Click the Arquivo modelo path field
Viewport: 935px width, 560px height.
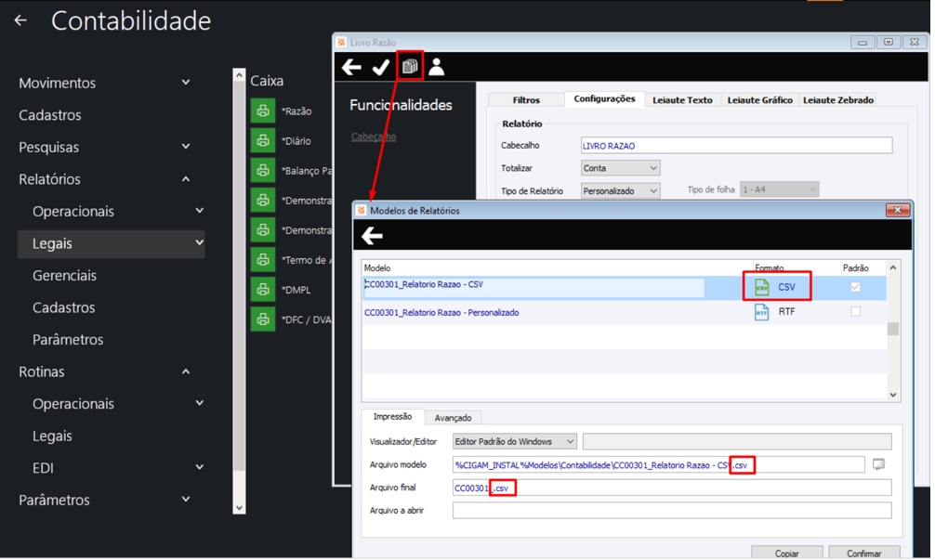pos(658,464)
